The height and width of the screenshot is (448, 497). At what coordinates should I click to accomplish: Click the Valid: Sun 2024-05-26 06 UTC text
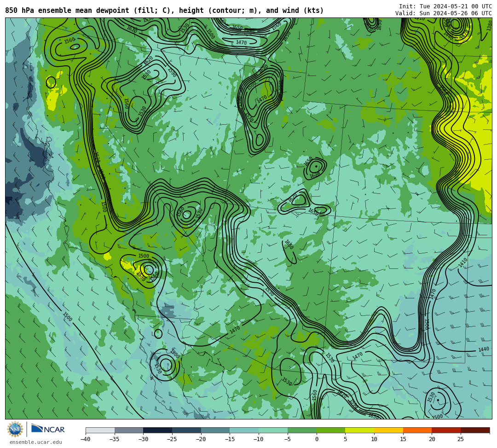pyautogui.click(x=444, y=13)
